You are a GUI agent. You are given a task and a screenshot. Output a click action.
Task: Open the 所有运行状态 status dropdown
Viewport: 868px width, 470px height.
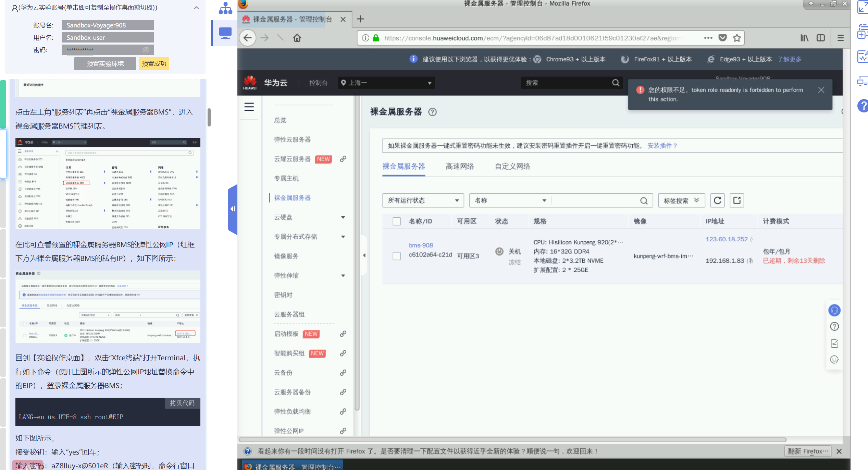[x=423, y=201]
